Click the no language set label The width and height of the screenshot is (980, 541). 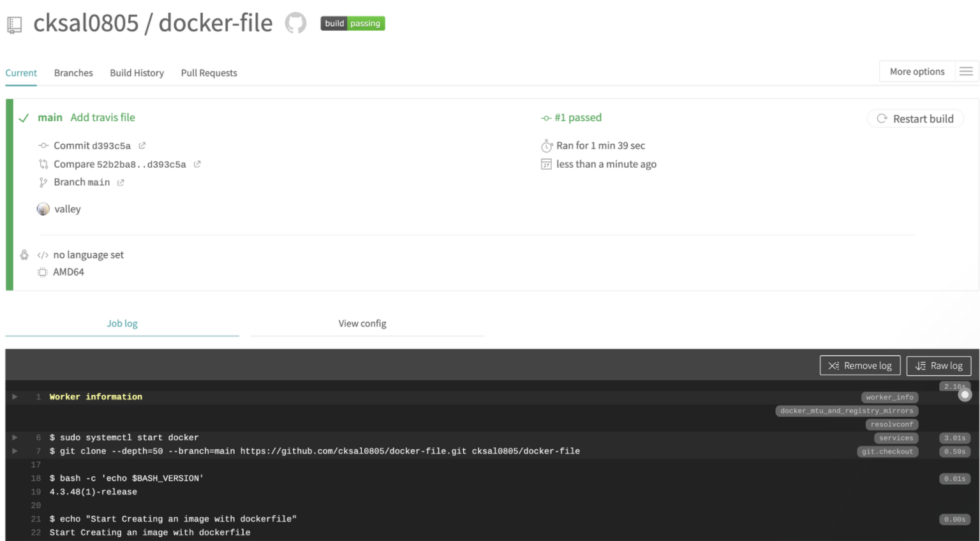pyautogui.click(x=89, y=255)
